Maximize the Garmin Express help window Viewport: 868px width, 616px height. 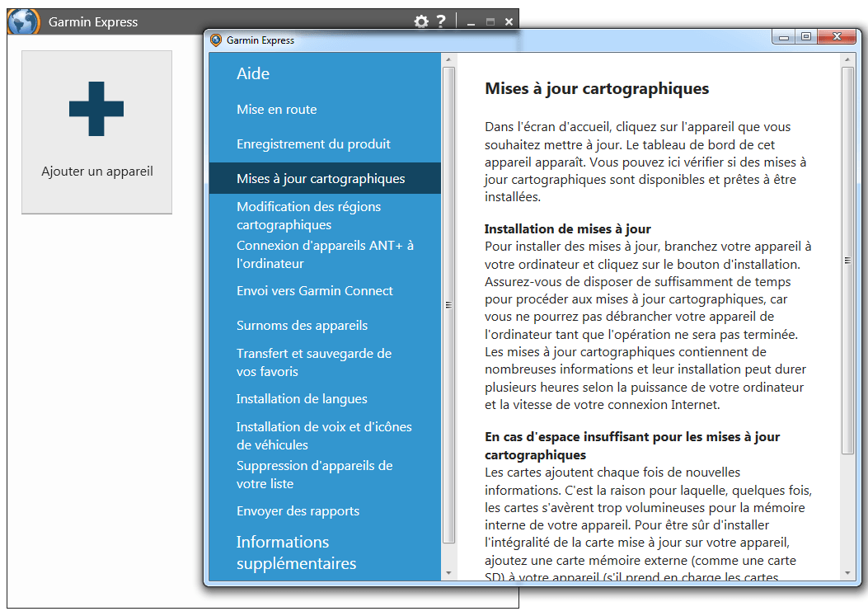(x=806, y=37)
